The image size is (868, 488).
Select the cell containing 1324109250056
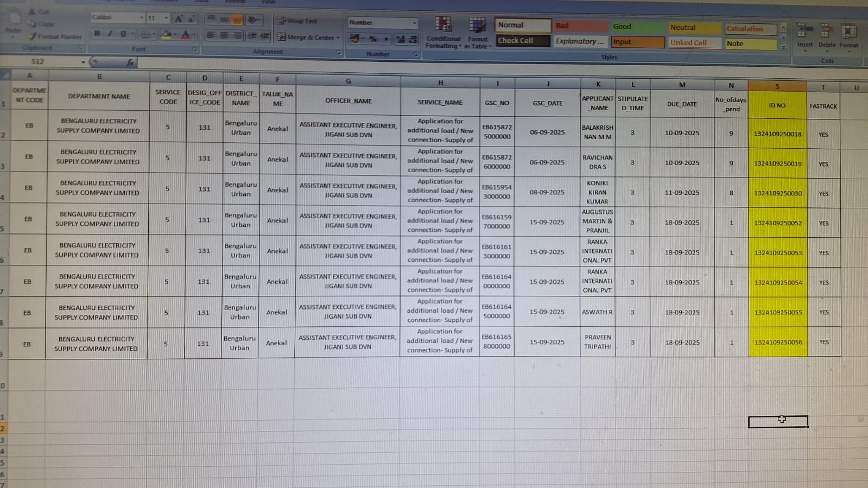click(778, 343)
